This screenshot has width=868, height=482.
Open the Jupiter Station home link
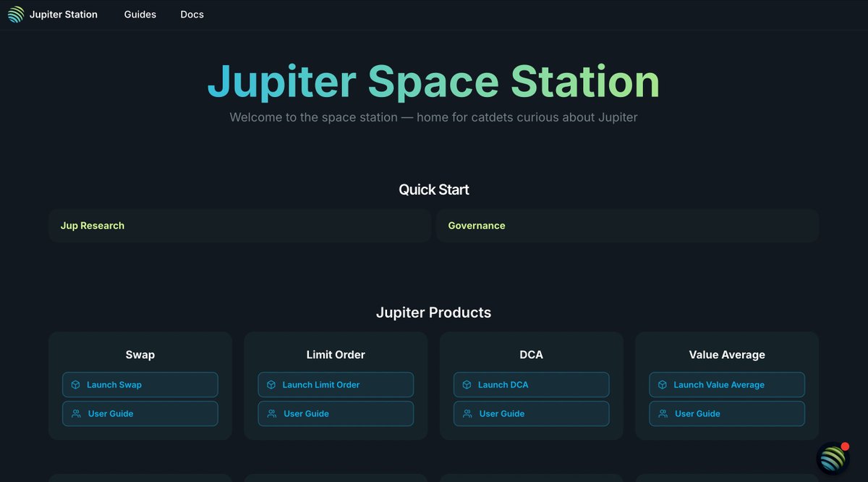click(x=52, y=14)
